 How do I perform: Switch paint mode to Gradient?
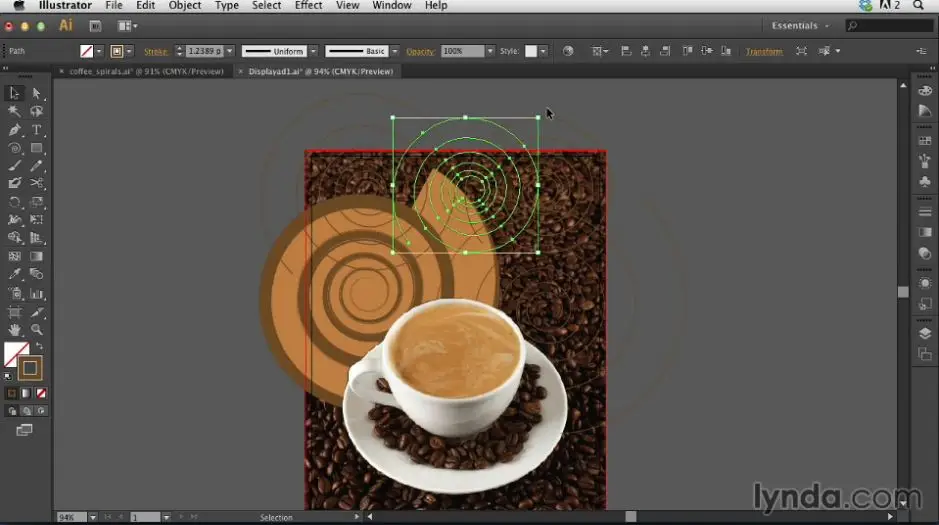[x=25, y=393]
